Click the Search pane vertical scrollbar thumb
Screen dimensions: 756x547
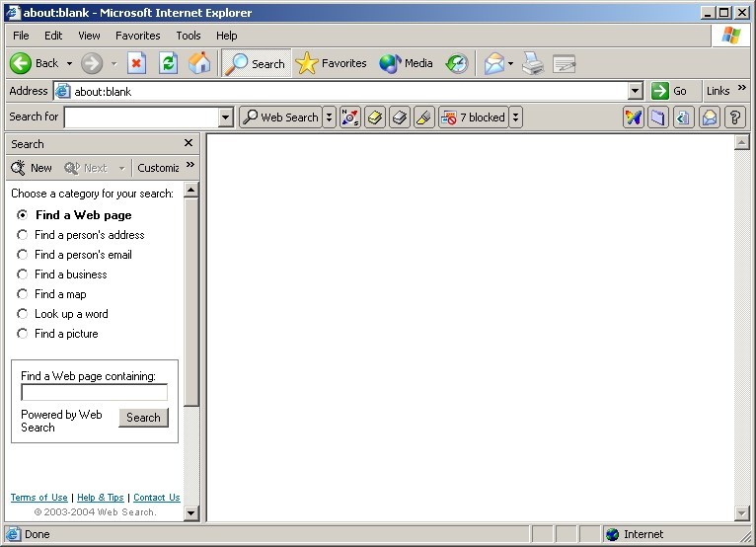click(x=191, y=302)
